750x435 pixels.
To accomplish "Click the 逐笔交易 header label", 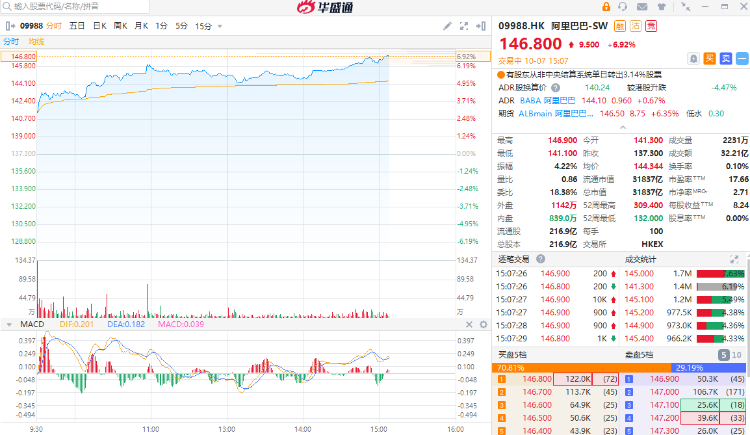I will [x=513, y=259].
